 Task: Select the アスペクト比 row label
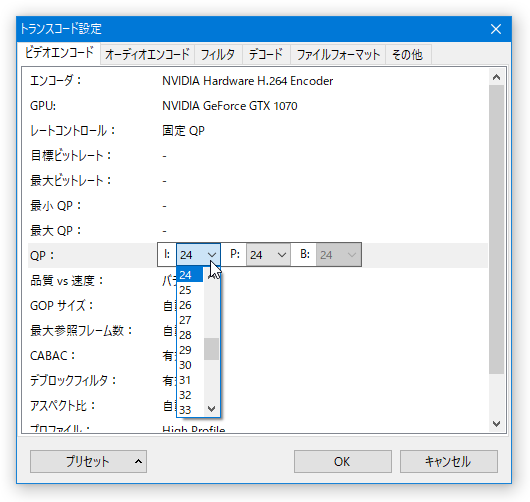[63, 406]
